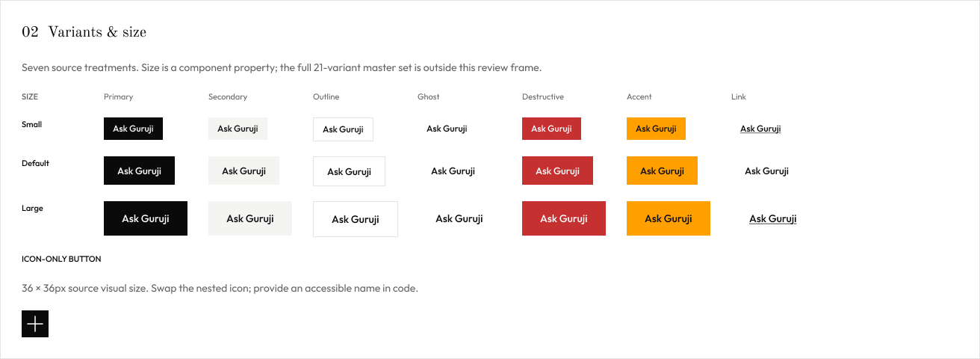The width and height of the screenshot is (980, 359).
Task: Click the Large Primary Ask Guruji button
Action: [146, 218]
